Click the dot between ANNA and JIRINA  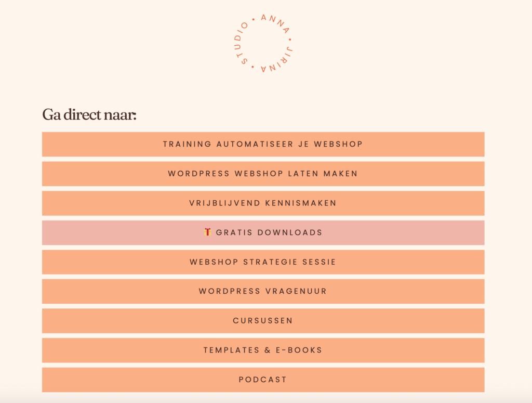coord(289,40)
